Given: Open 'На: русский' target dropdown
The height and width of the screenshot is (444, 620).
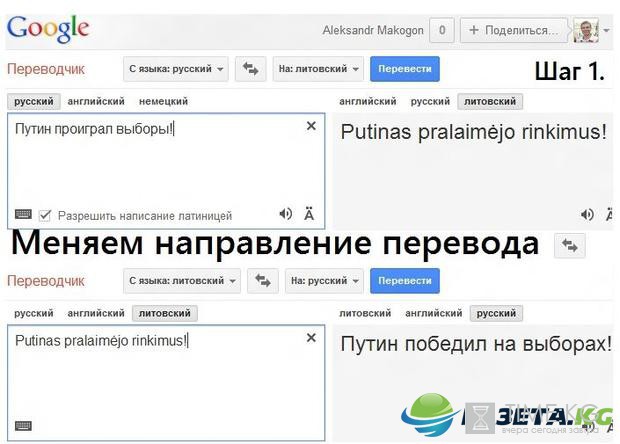Looking at the screenshot, I should [x=324, y=281].
